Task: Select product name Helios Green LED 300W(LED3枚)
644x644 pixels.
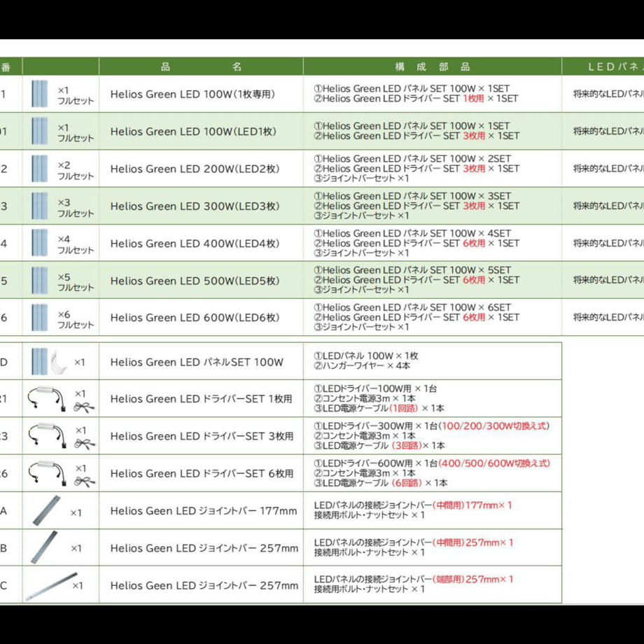Action: (195, 206)
